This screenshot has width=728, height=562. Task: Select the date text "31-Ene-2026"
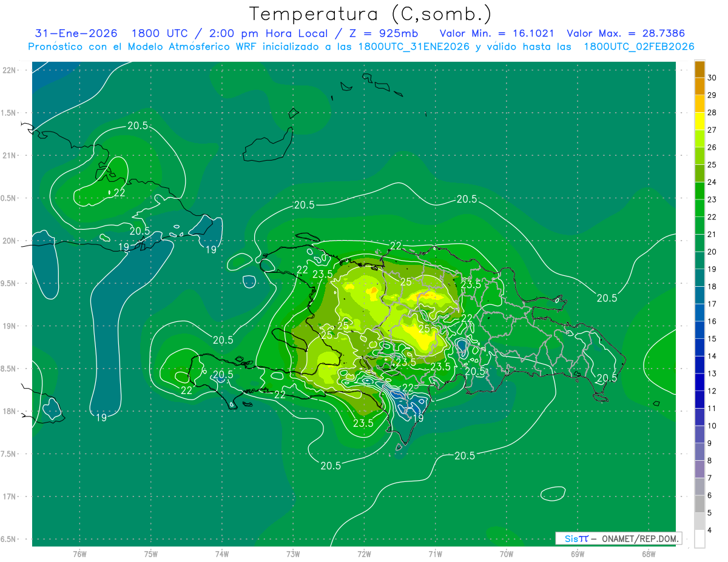coord(76,33)
